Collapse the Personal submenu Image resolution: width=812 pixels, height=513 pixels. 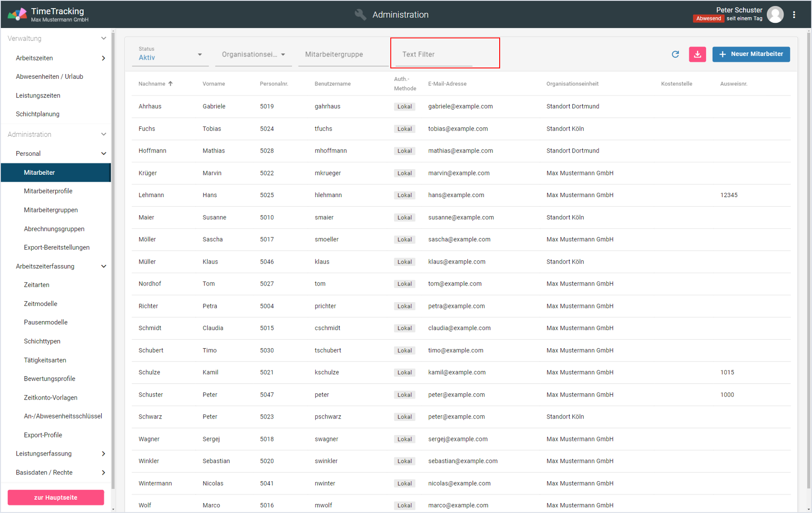coord(103,153)
